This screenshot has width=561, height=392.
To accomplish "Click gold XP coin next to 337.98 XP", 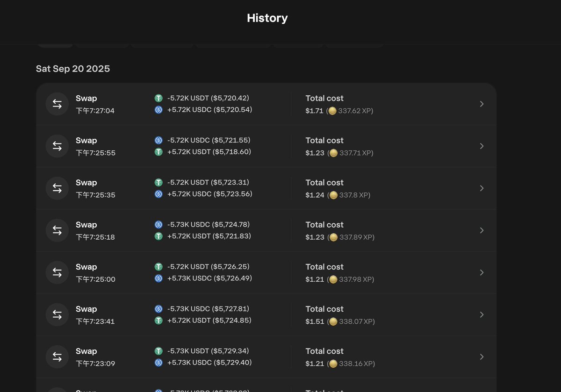I will [333, 279].
